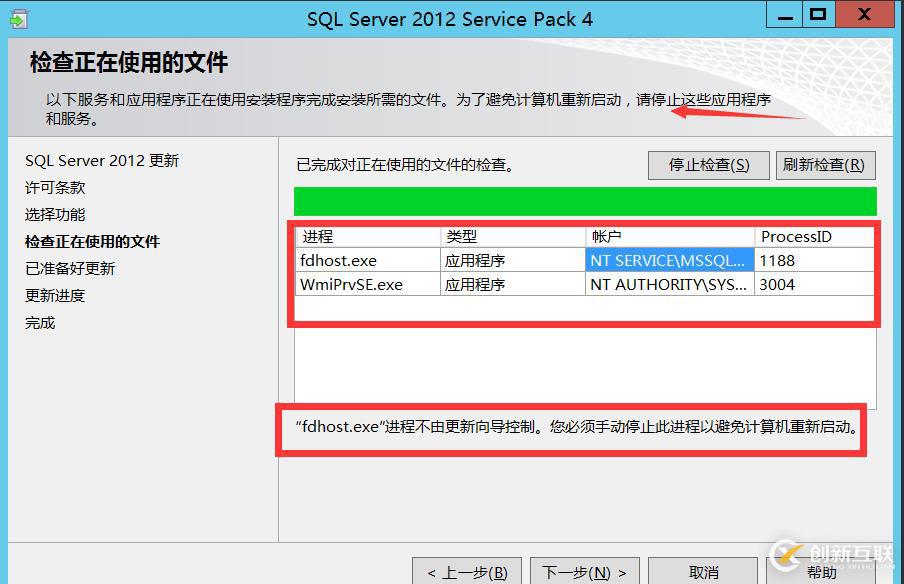Click the SQL Server setup icon in title bar
Image resolution: width=904 pixels, height=584 pixels.
[x=14, y=15]
